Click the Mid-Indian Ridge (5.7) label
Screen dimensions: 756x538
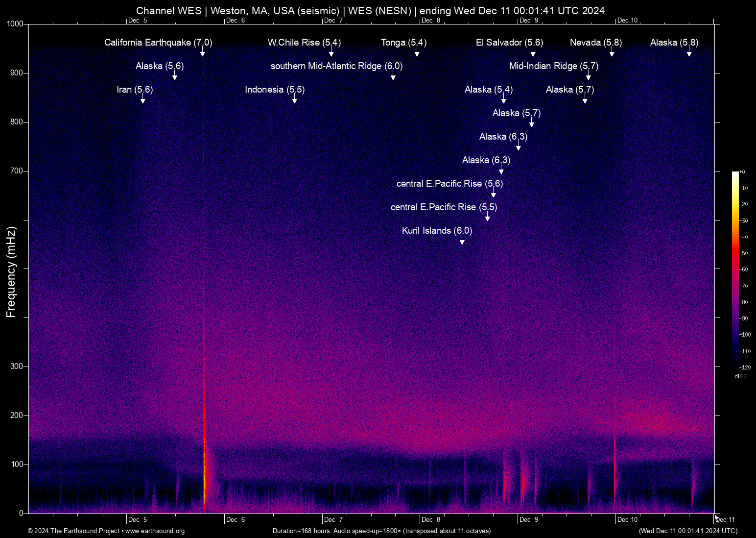[x=554, y=66]
